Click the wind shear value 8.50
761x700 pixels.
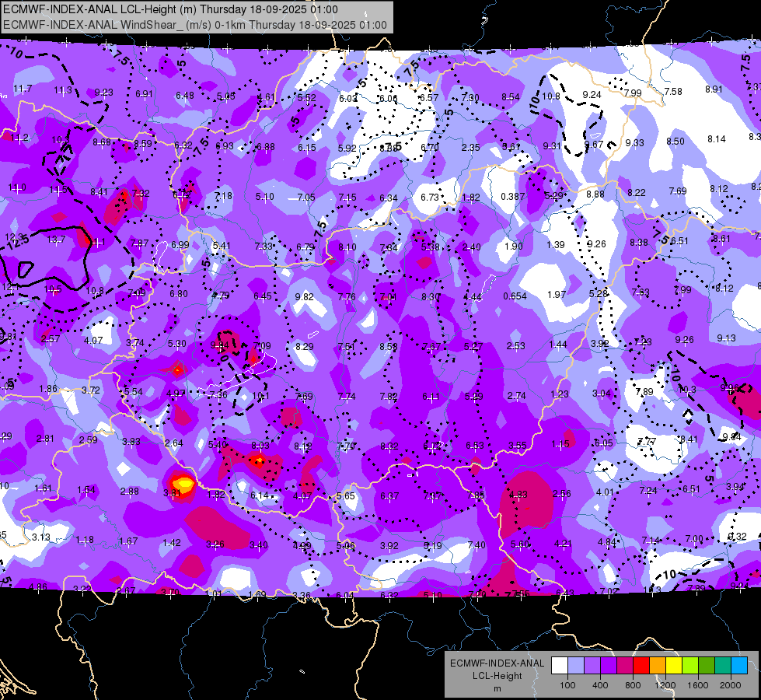(675, 141)
